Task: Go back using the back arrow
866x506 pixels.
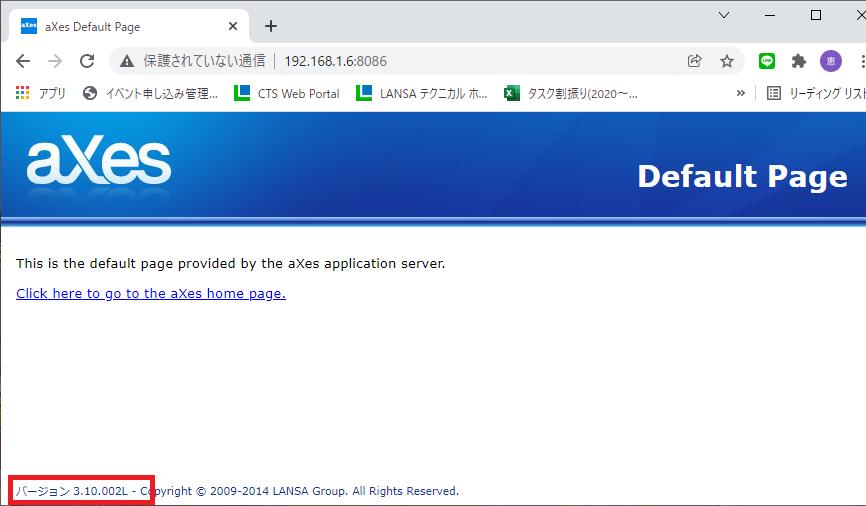Action: tap(23, 61)
